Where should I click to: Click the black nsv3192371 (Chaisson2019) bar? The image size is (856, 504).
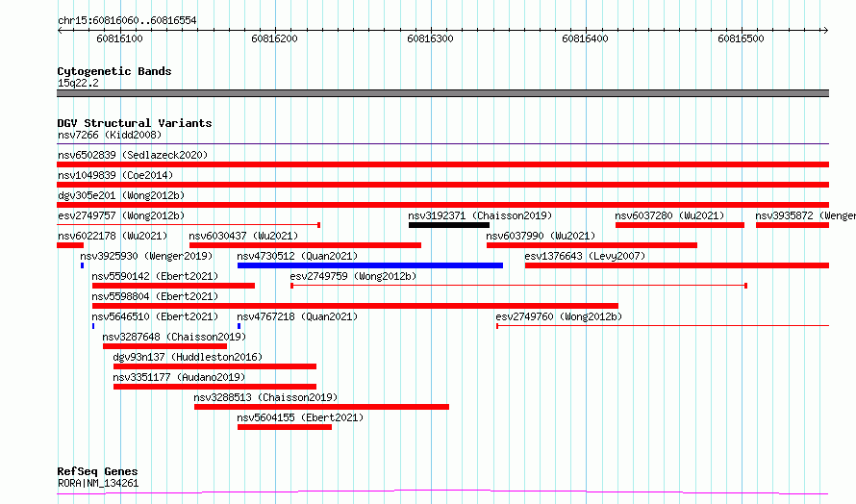449,225
